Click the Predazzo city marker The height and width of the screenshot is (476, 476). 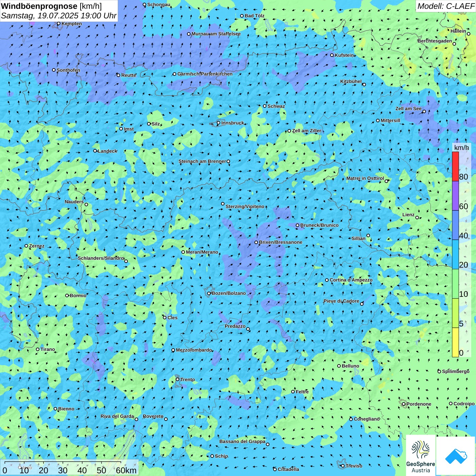(x=248, y=329)
